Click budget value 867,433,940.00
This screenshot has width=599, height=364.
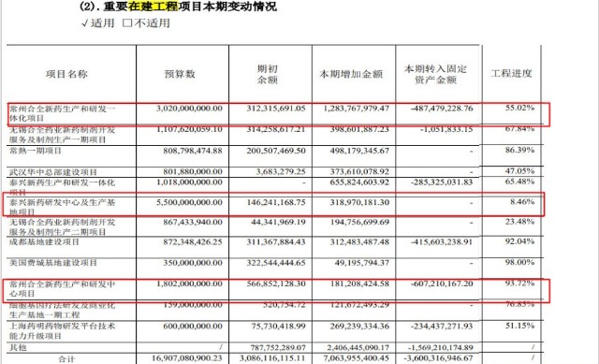coord(193,222)
